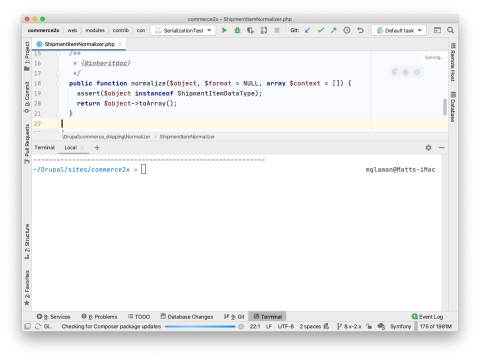This screenshot has width=480, height=360.
Task: Update project with Git blue arrow
Action: pyautogui.click(x=307, y=30)
